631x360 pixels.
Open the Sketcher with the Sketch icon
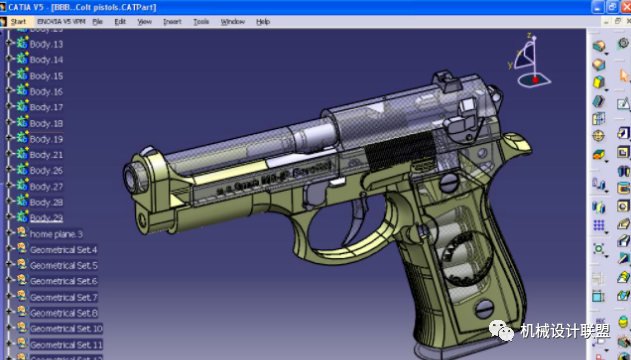[x=623, y=104]
